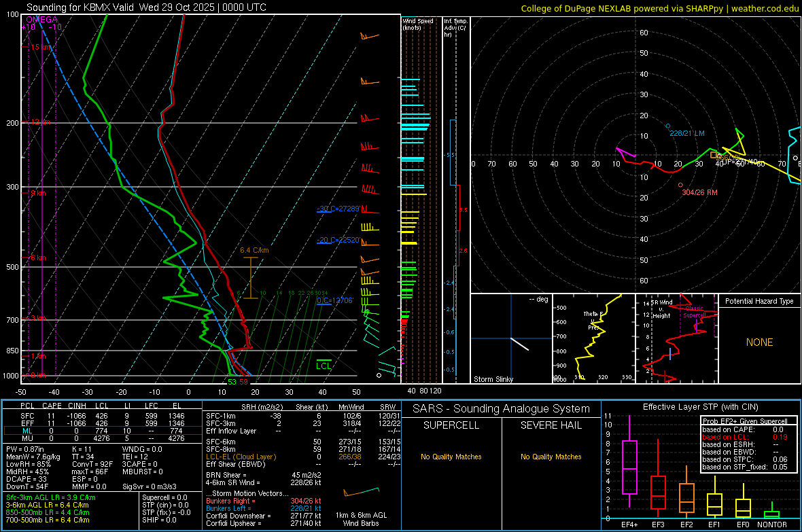This screenshot has height=532, width=802.
Task: Click the 'Storm Slinky' panel label
Action: click(x=493, y=379)
